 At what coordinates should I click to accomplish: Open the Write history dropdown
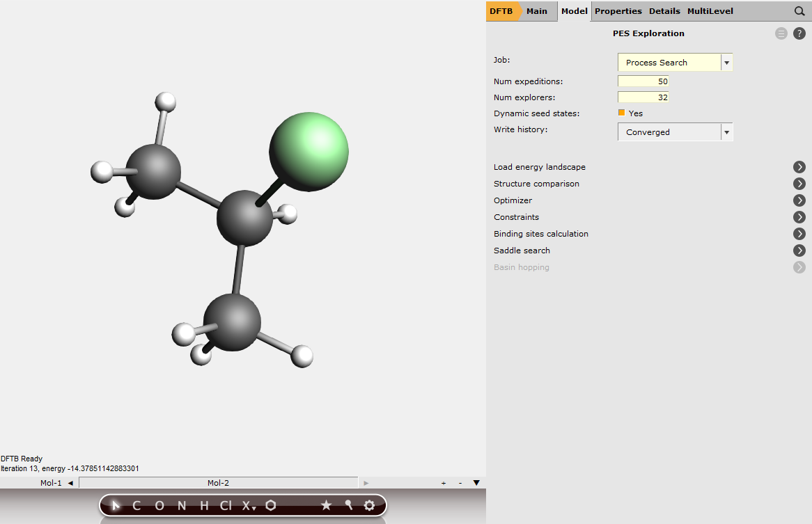coord(674,132)
